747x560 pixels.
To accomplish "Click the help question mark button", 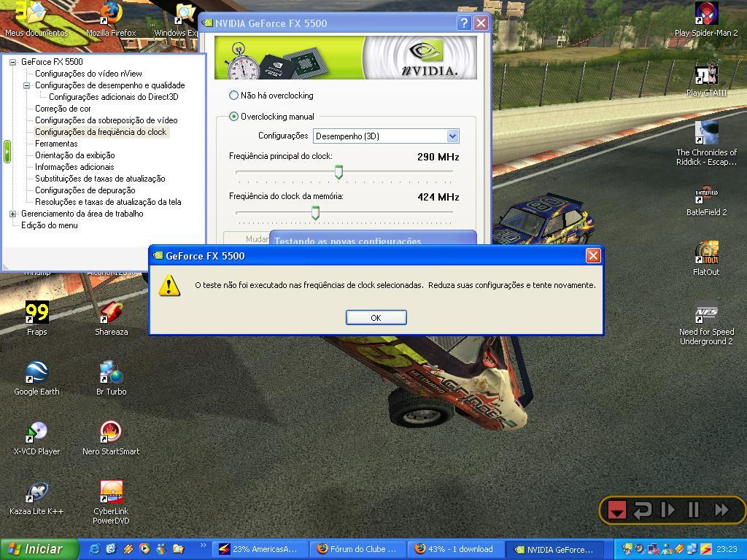I will (x=463, y=23).
